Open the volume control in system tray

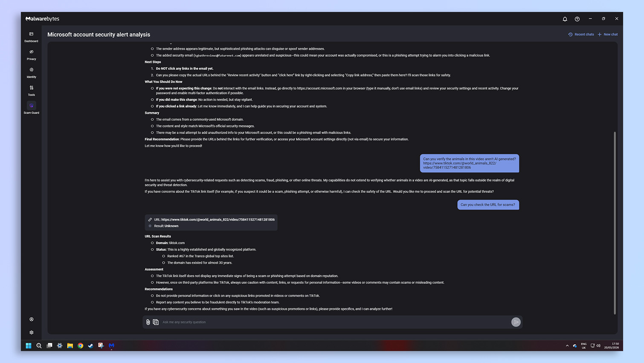tap(598, 345)
